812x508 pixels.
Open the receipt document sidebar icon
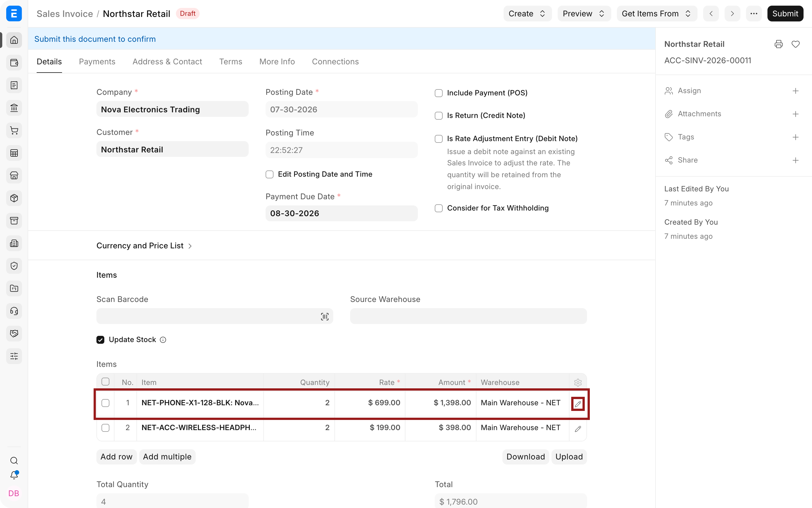tap(14, 85)
